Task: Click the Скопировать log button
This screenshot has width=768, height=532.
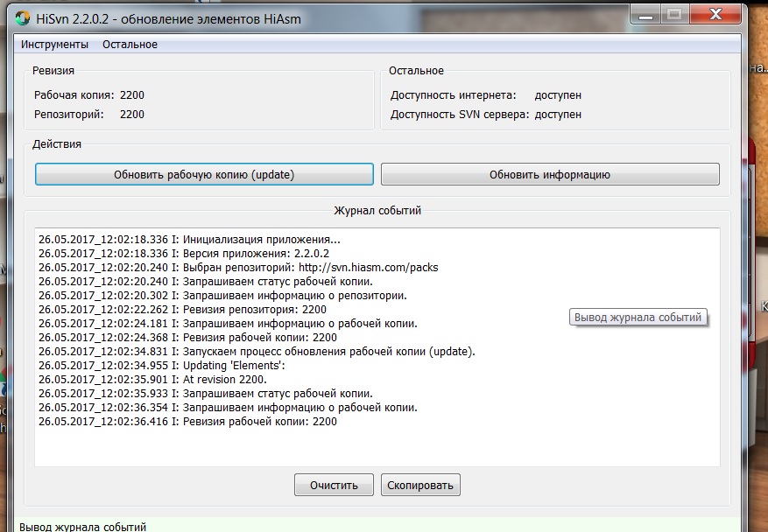Action: coord(420,485)
